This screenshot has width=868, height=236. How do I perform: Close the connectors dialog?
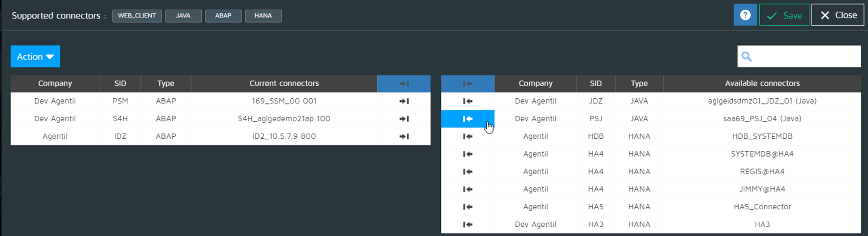[838, 15]
